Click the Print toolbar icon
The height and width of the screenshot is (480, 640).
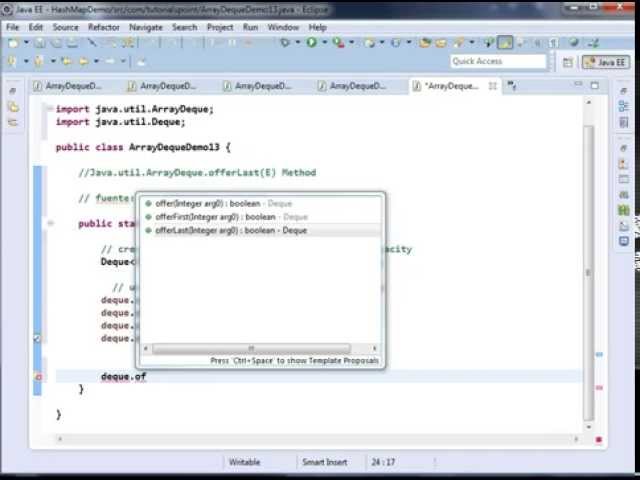(72, 42)
